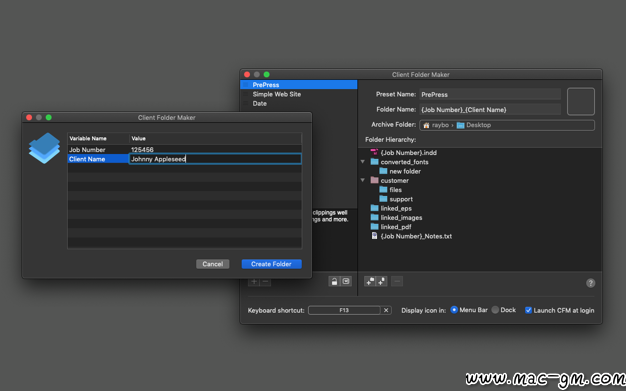Close the front Client Folder Maker dialog
Image resolution: width=626 pixels, height=391 pixels.
click(x=29, y=117)
